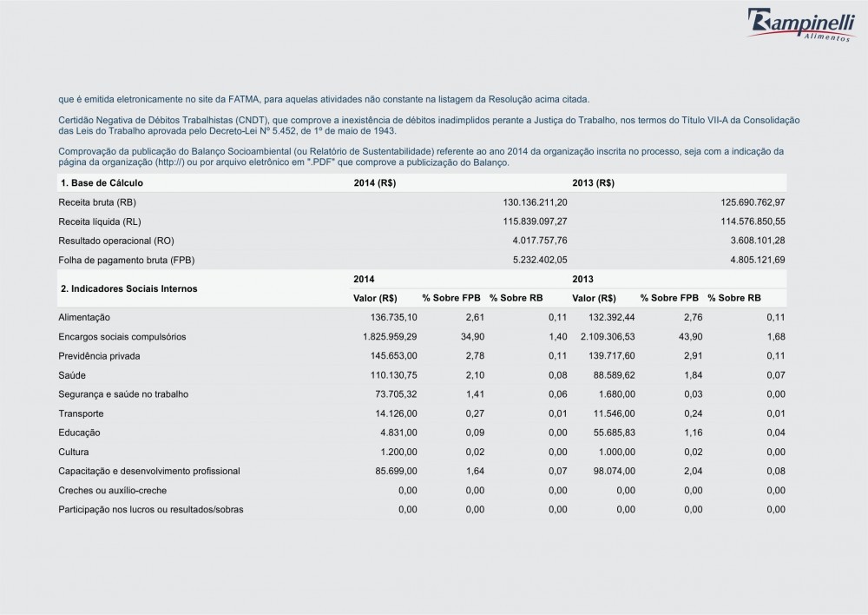
Task: Click the 'Segurança e saúde no trabalho' label
Action: coord(122,393)
